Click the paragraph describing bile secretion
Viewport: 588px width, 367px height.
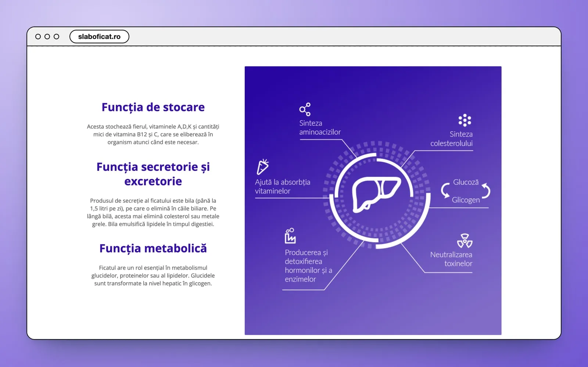[153, 212]
